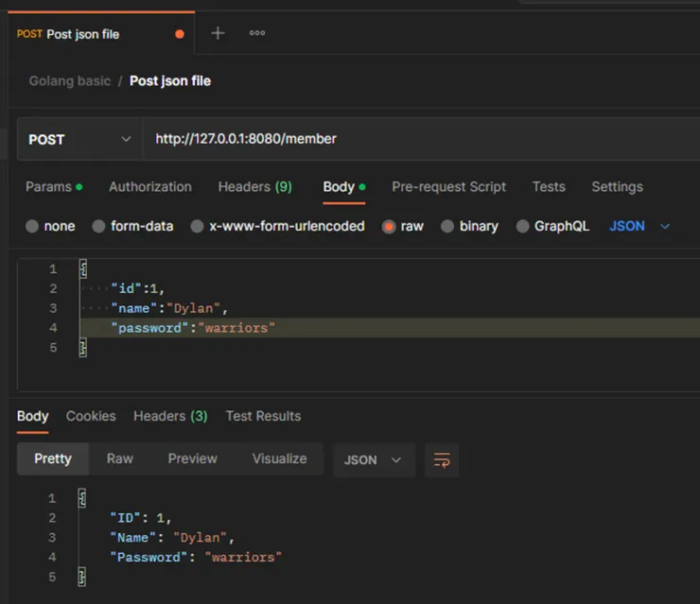Close the unsaved Post json file tab dot
This screenshot has width=700, height=604.
(180, 34)
